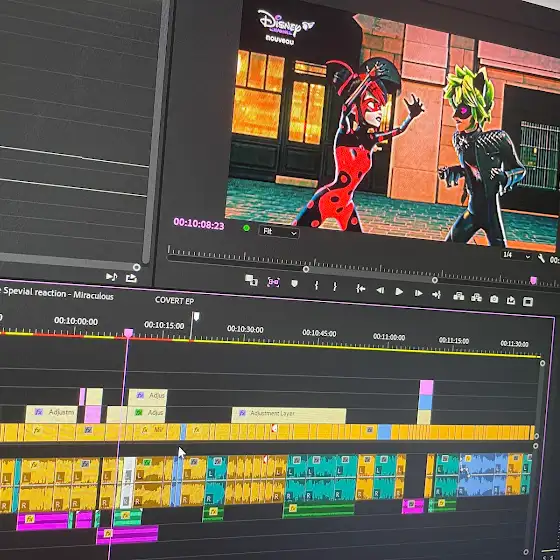Viewport: 560px width, 560px height.
Task: Grab left handle of Program Monitor zoom bar
Action: [306, 269]
